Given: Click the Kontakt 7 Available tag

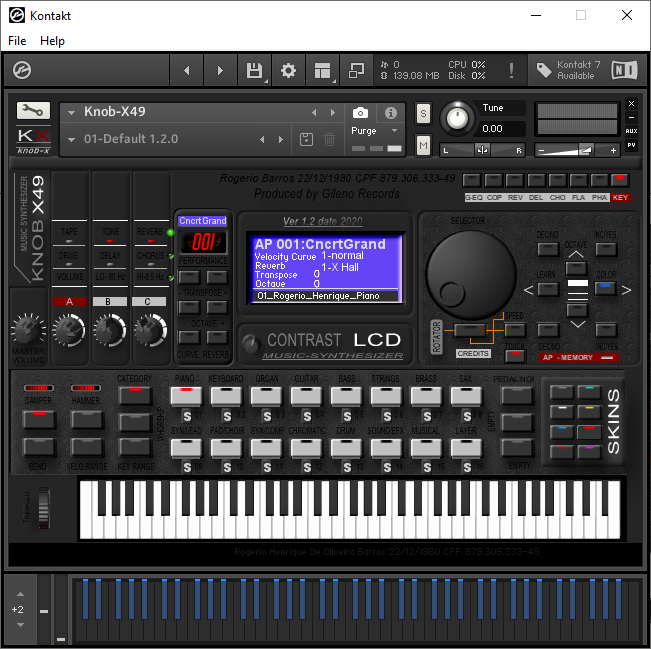Looking at the screenshot, I should (x=568, y=70).
